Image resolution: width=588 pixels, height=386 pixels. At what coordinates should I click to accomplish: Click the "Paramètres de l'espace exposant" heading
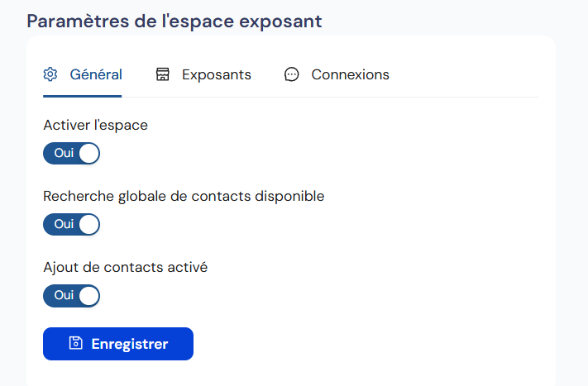coord(174,21)
